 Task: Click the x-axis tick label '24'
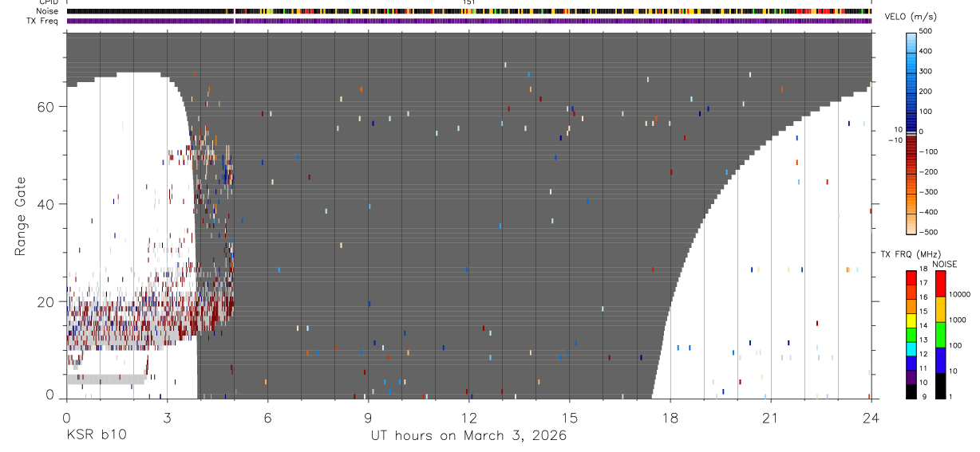coord(871,417)
